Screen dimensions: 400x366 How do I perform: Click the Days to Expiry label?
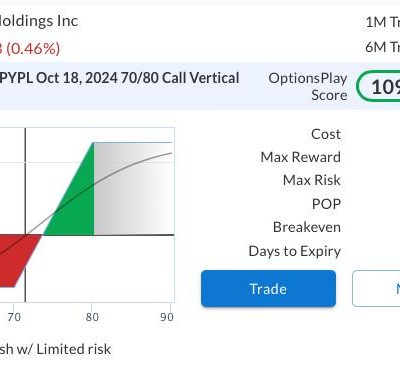[295, 251]
